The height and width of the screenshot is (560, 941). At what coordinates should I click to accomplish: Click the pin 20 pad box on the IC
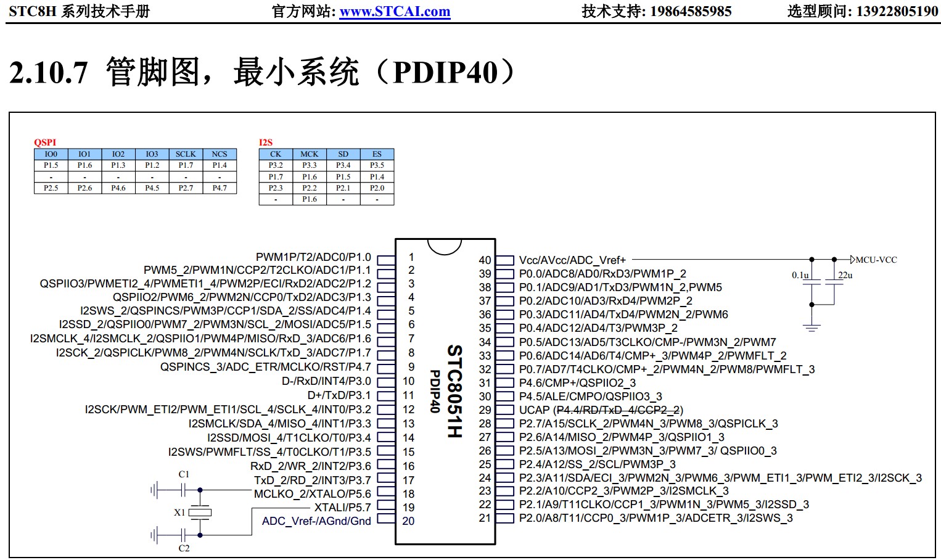coord(386,519)
